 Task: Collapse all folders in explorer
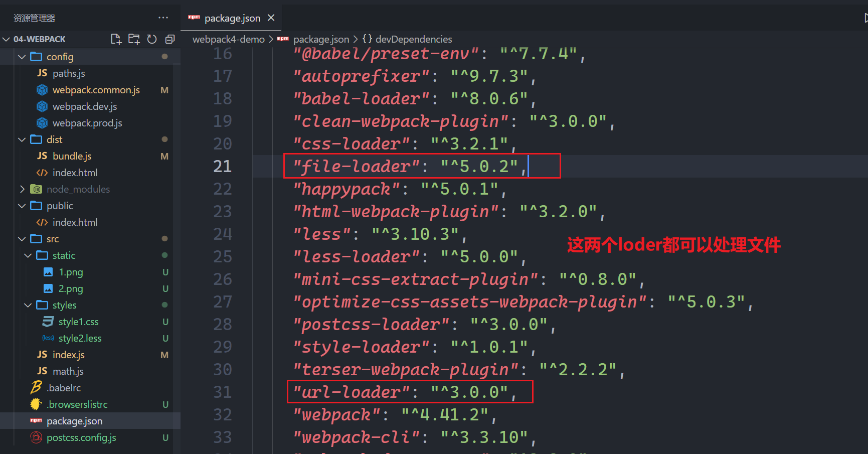[x=170, y=39]
